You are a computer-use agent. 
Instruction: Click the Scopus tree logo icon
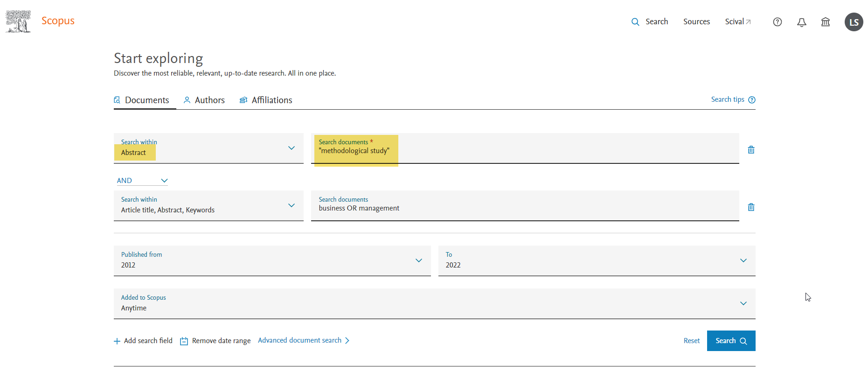[18, 21]
